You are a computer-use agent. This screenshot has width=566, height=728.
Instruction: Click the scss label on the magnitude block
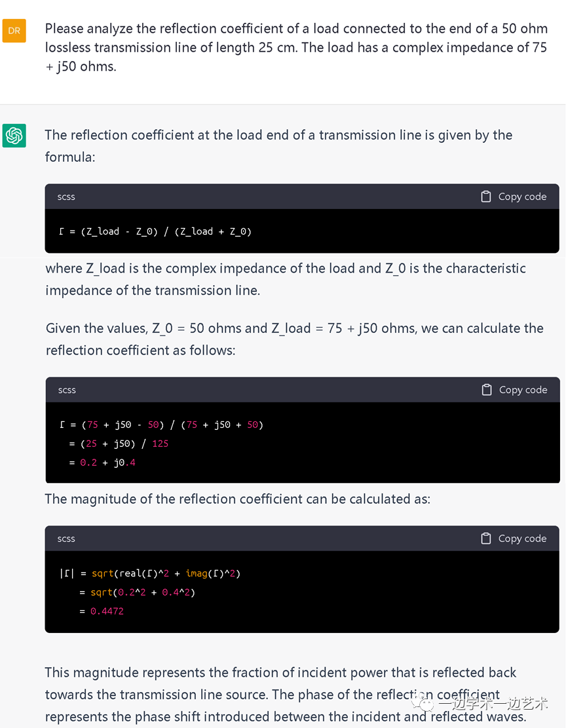(x=67, y=539)
